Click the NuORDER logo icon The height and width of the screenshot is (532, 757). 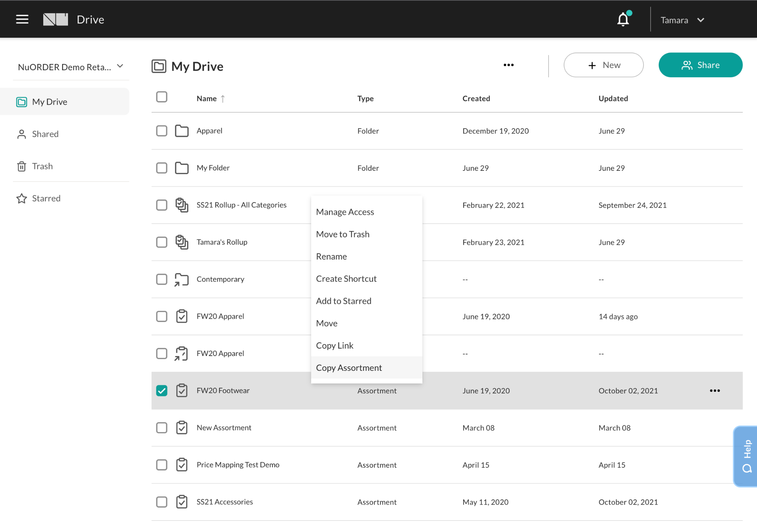coord(55,19)
